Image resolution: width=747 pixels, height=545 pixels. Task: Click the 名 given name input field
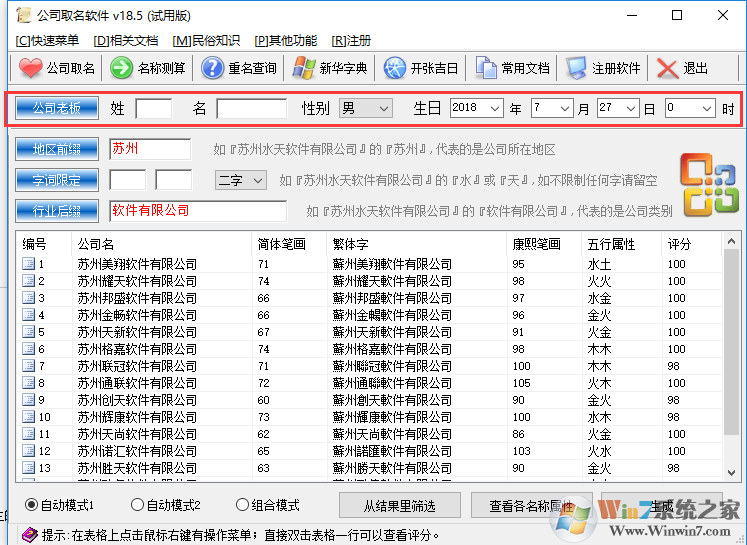click(252, 109)
